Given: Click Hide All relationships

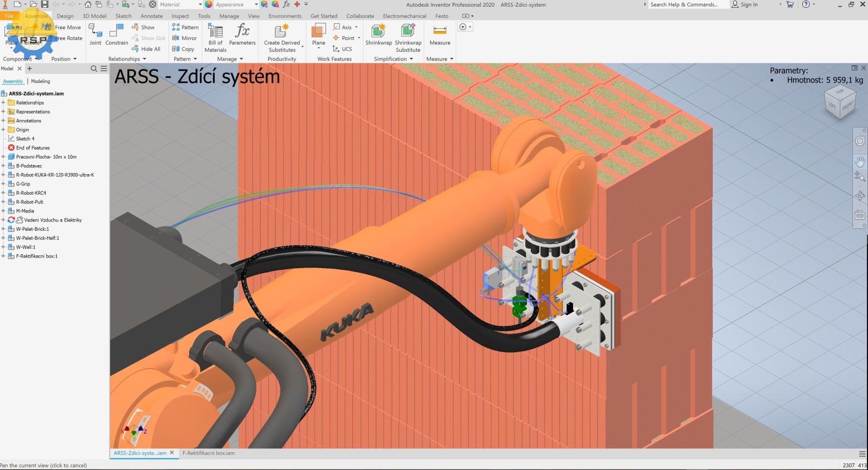Looking at the screenshot, I should tap(146, 49).
